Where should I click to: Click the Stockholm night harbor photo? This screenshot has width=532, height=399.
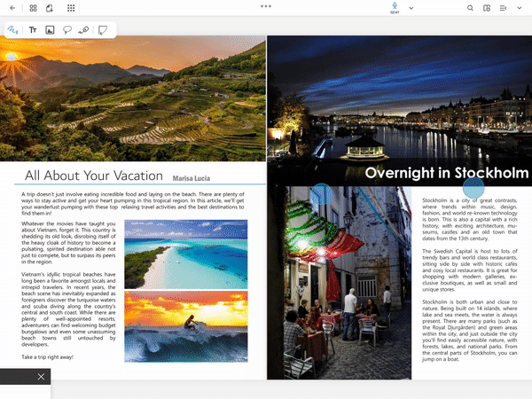coord(399,111)
